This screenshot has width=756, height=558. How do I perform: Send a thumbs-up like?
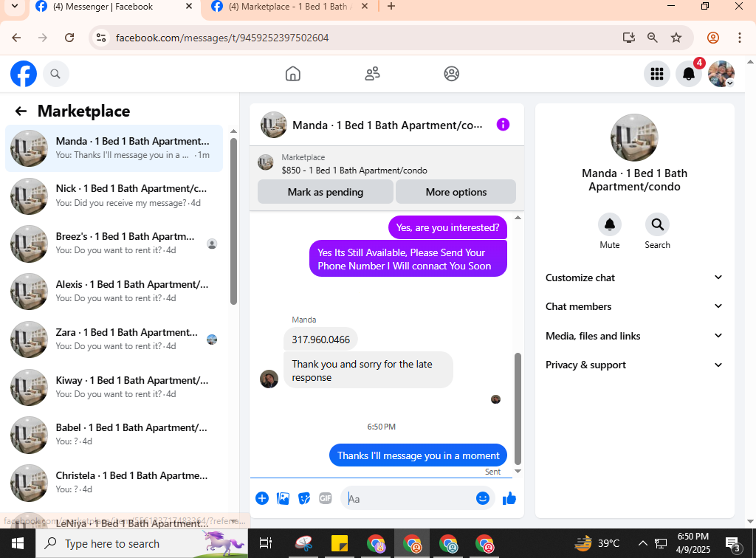509,498
